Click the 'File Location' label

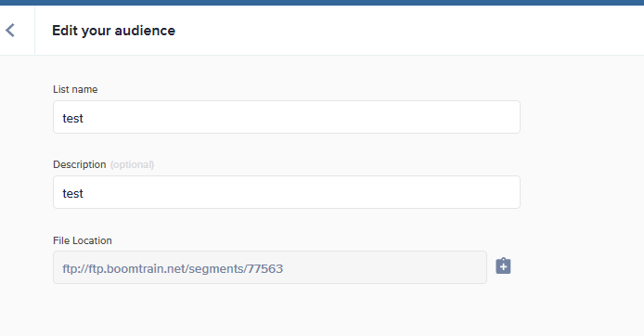[83, 240]
